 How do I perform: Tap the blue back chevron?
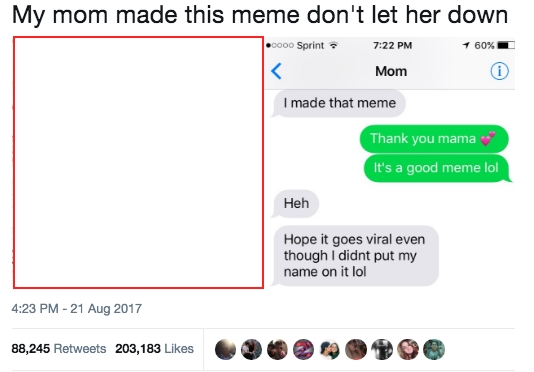[276, 71]
